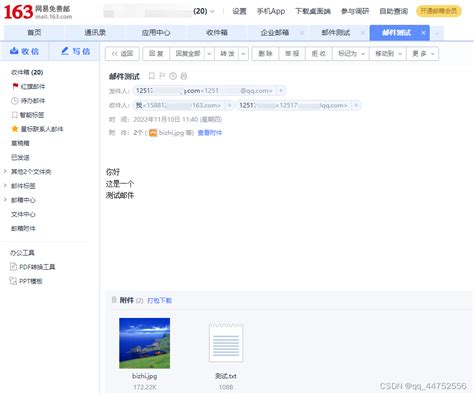Add sender to contacts with plus icon
The image size is (474, 395).
click(281, 91)
